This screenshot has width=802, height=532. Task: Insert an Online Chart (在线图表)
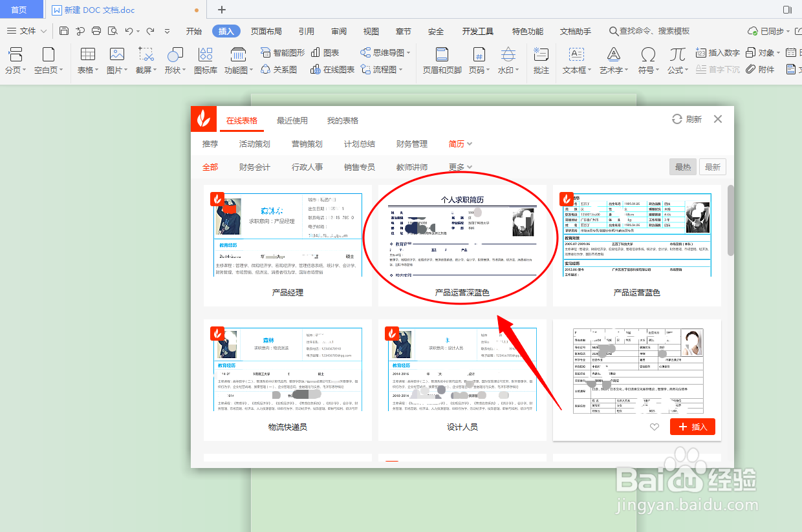[x=332, y=69]
